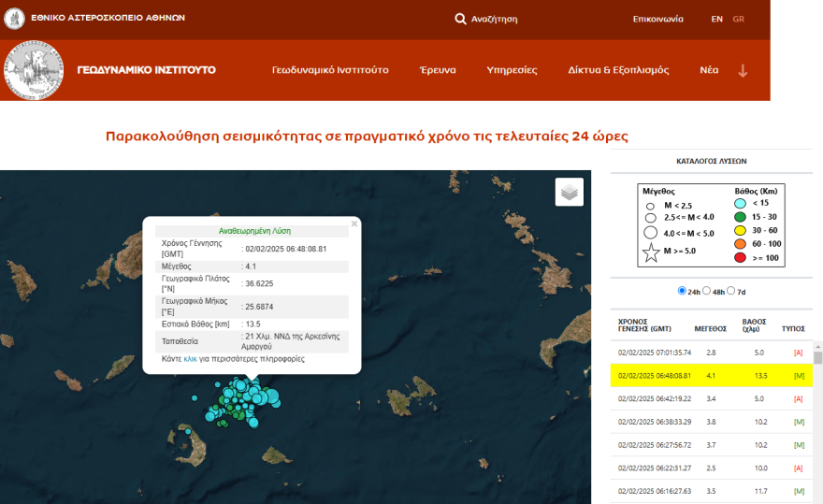Select the 24h time range radio button
The image size is (823, 504).
pyautogui.click(x=682, y=291)
